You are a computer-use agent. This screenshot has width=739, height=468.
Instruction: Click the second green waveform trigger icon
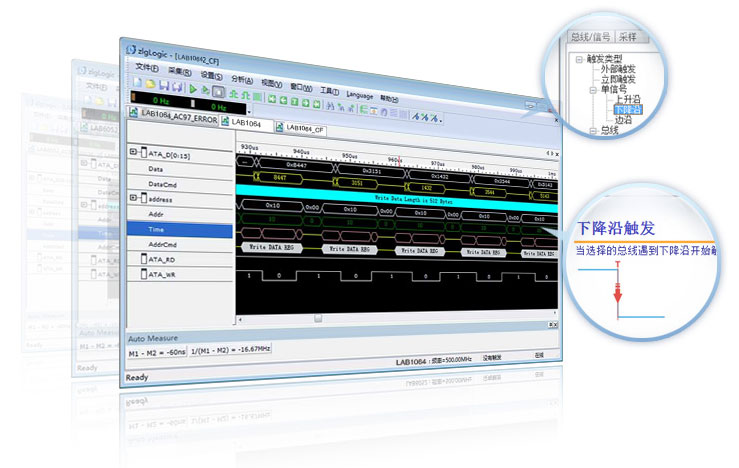click(x=246, y=95)
